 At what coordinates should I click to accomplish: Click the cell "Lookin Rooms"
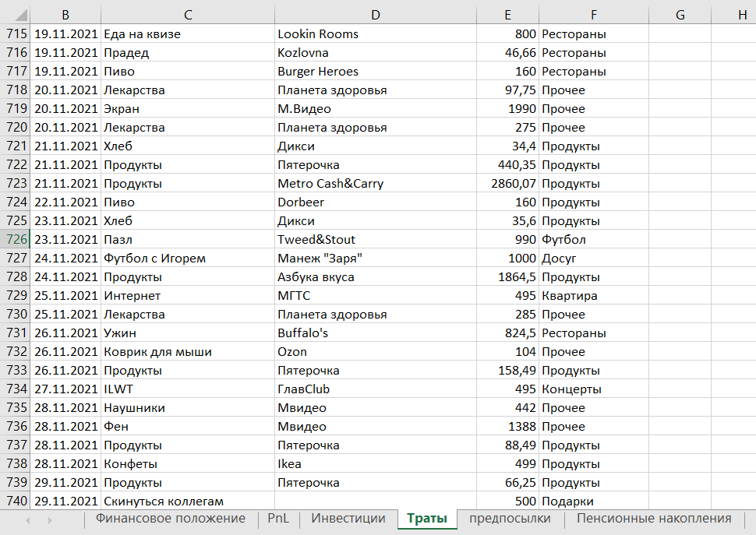coord(376,33)
